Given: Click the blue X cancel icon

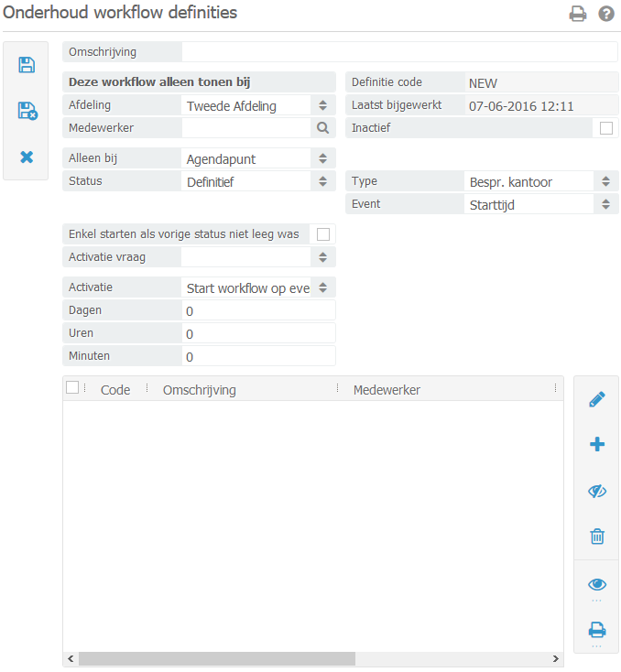Looking at the screenshot, I should (x=27, y=157).
